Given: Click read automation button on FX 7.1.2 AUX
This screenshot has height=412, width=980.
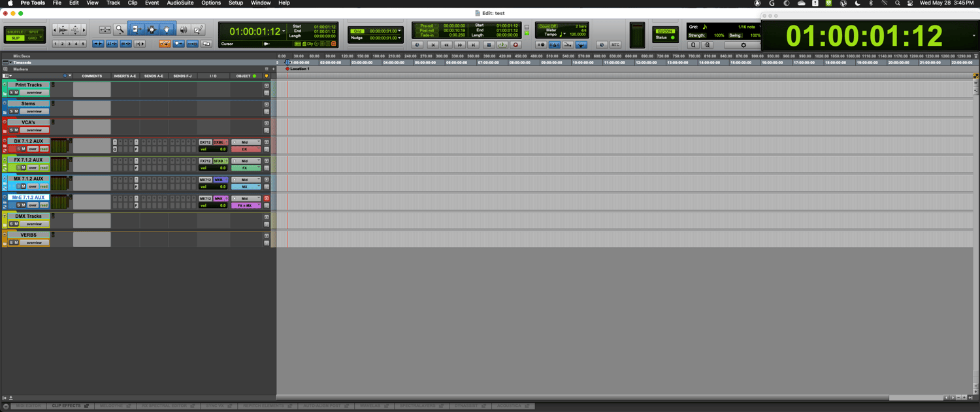Looking at the screenshot, I should click(x=44, y=167).
